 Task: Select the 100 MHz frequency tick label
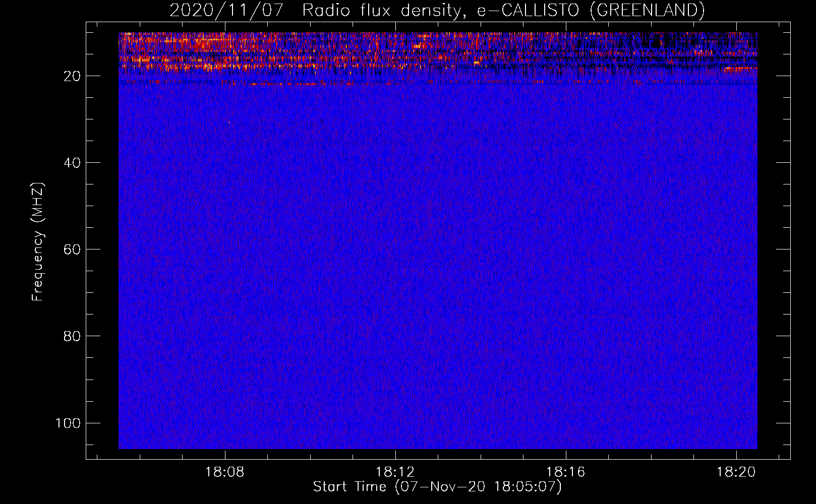point(68,423)
